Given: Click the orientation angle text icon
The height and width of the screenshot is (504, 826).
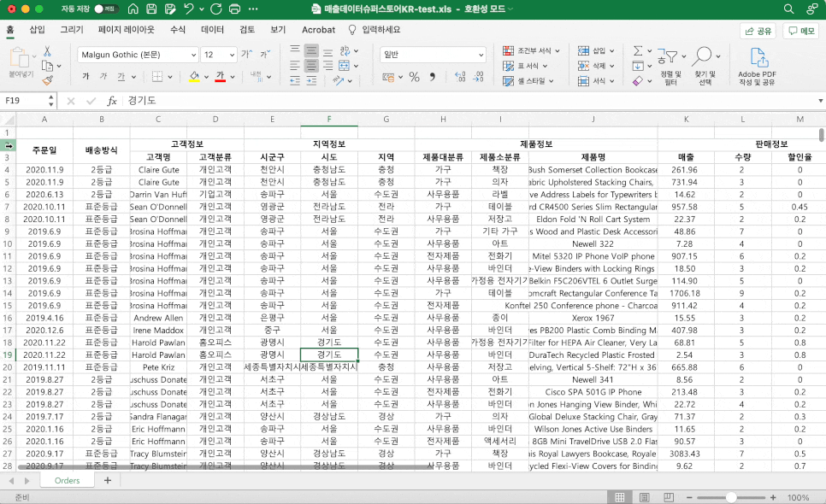Looking at the screenshot, I should pyautogui.click(x=339, y=80).
